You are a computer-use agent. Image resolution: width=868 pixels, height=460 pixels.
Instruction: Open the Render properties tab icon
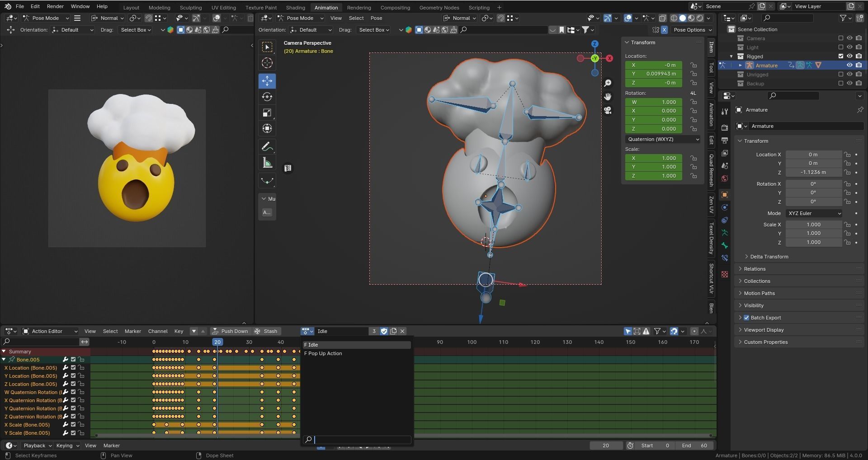click(x=725, y=127)
